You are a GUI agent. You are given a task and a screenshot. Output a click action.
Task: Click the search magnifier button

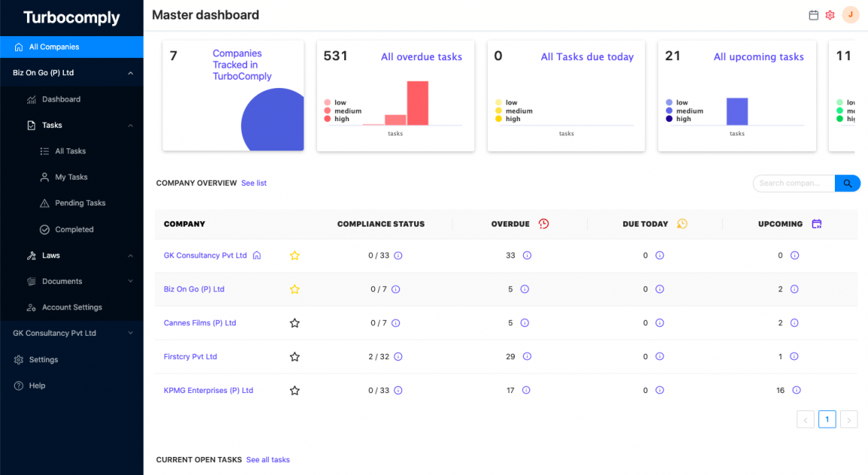(848, 183)
